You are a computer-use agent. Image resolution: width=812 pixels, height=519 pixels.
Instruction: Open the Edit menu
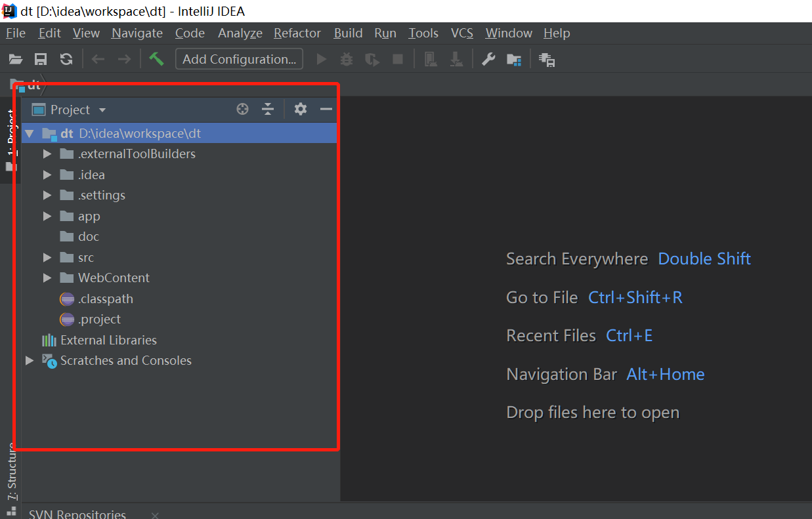coord(49,33)
